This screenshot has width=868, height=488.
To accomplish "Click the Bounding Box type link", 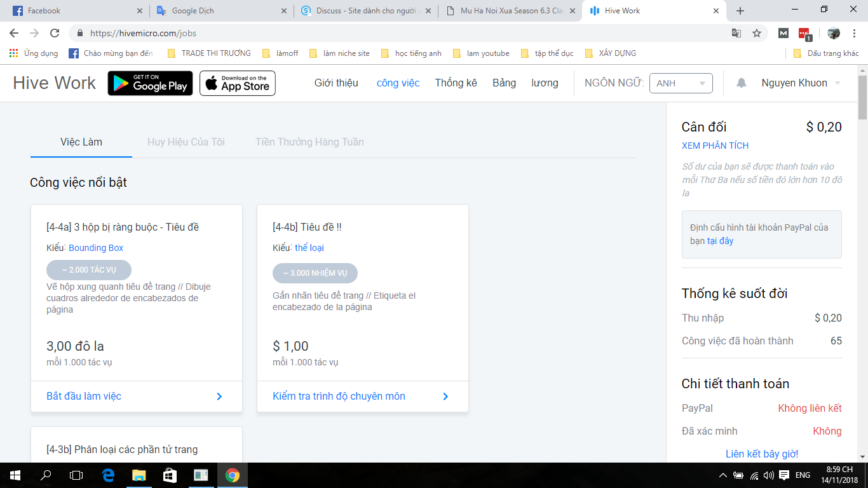I will tap(96, 248).
